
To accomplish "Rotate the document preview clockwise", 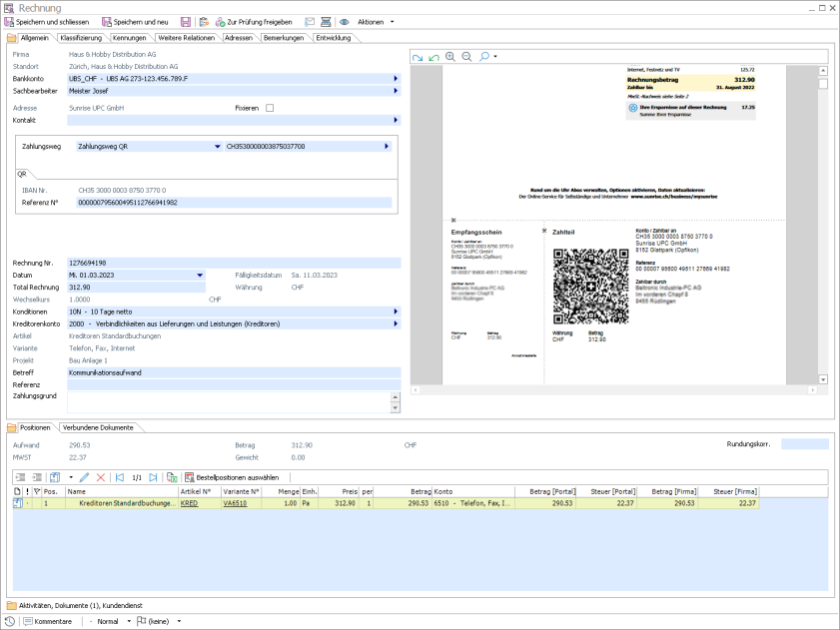I will coord(419,57).
